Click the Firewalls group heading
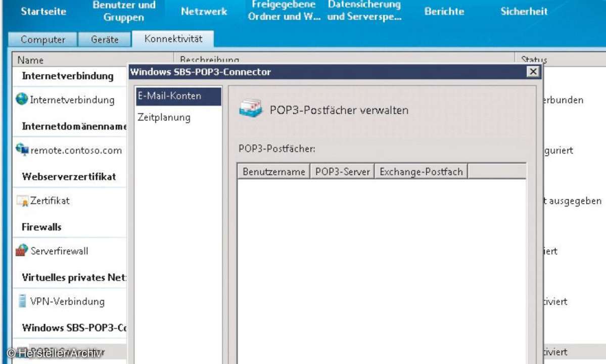The image size is (606, 364). (41, 227)
